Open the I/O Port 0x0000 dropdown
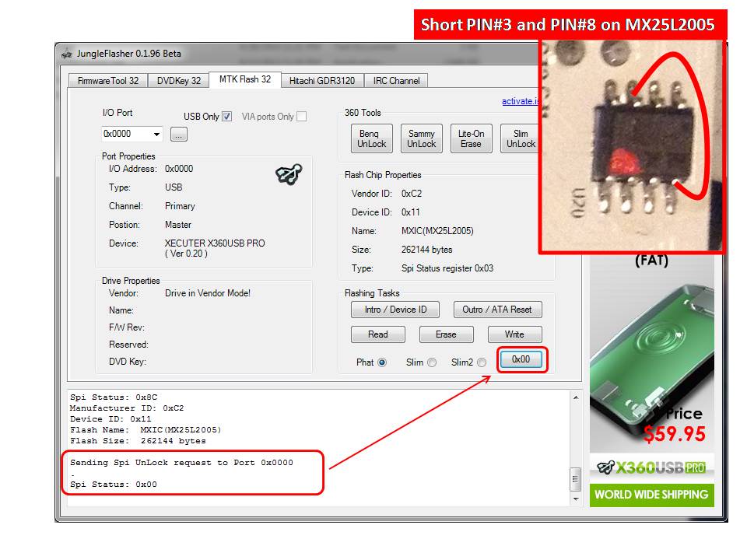The width and height of the screenshot is (747, 560). [156, 135]
